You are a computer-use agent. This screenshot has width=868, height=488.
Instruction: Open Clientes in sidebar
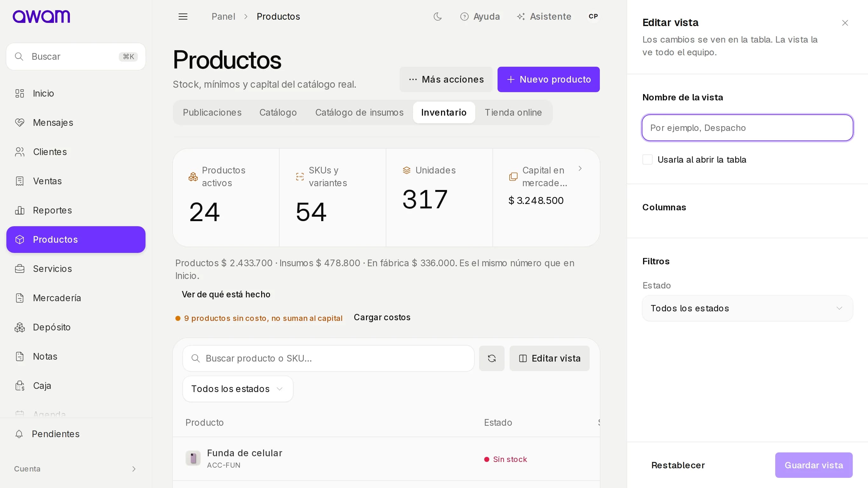coord(76,152)
